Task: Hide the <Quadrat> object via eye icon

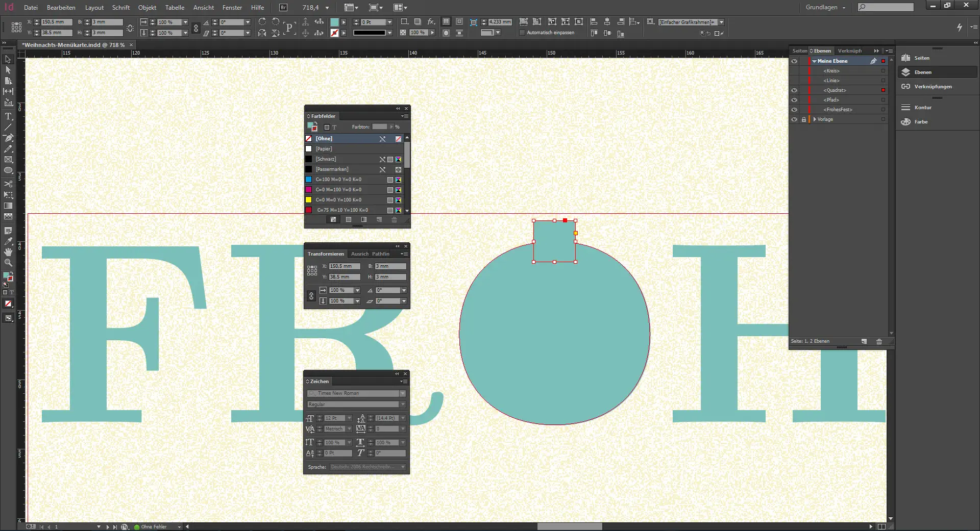Action: point(794,90)
